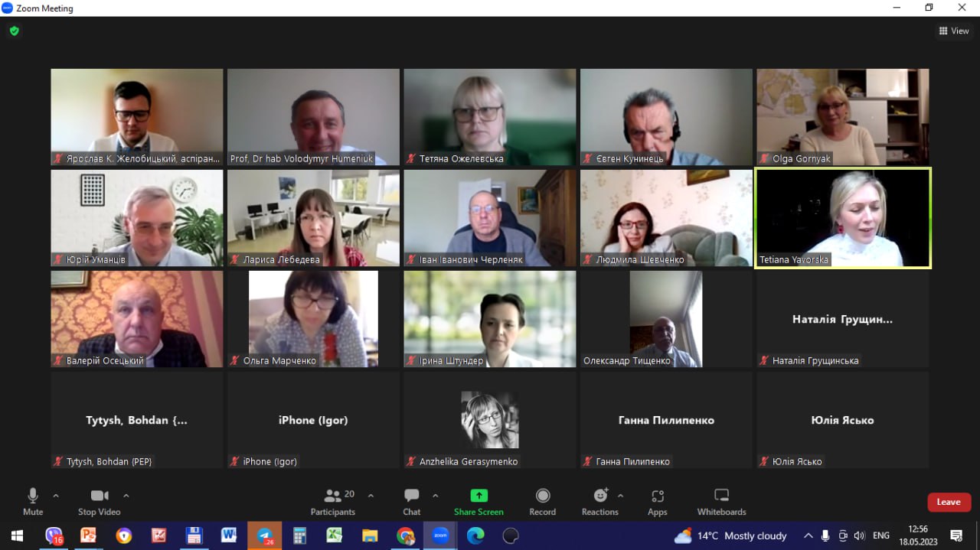Open the Participants list
Screen dimensions: 980x550
coord(333,501)
